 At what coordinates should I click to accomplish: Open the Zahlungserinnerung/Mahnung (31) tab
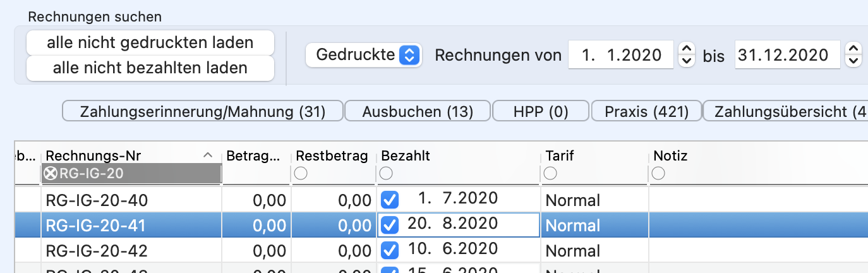[203, 112]
